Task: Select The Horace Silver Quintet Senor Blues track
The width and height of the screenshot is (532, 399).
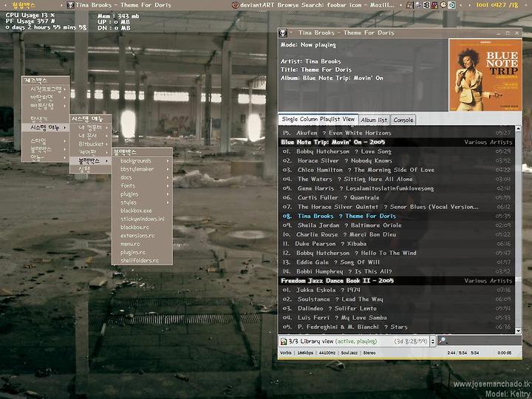Action: click(x=396, y=207)
